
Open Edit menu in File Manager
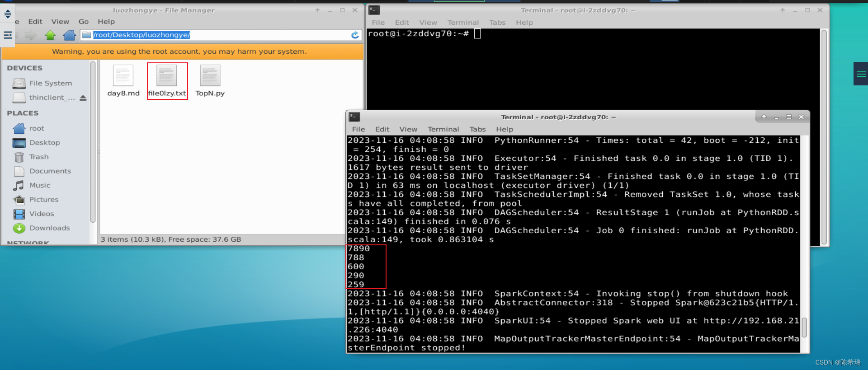tap(35, 21)
